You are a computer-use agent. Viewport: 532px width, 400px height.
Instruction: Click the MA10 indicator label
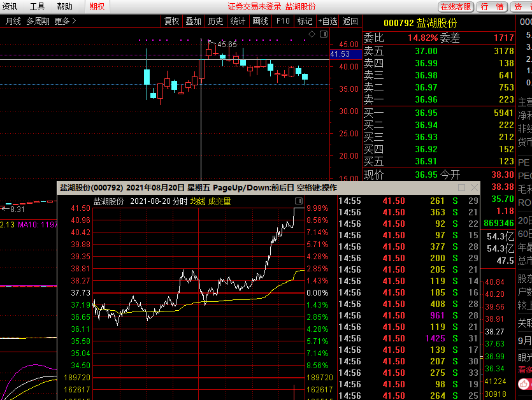pos(38,225)
